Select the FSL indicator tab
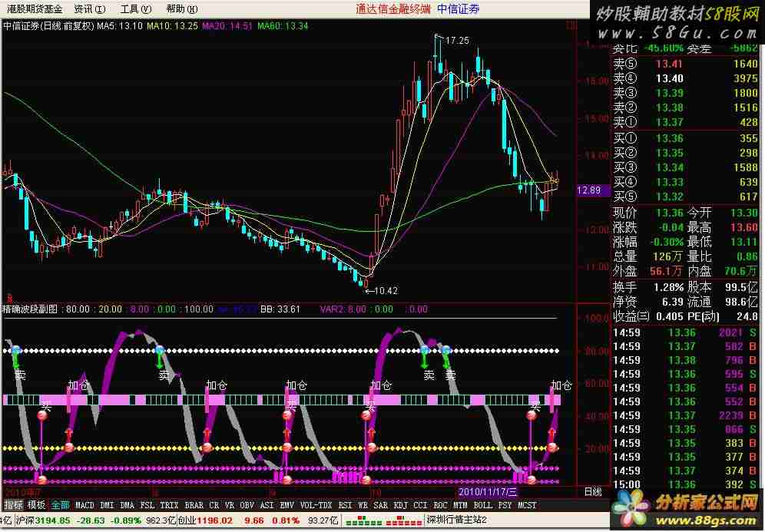This screenshot has width=765, height=532. coord(147,505)
